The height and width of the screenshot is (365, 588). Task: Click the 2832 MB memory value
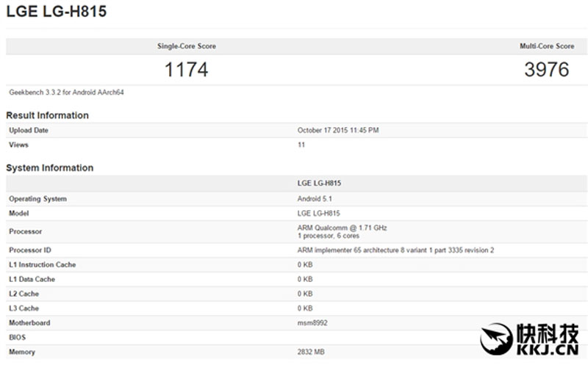pyautogui.click(x=311, y=353)
